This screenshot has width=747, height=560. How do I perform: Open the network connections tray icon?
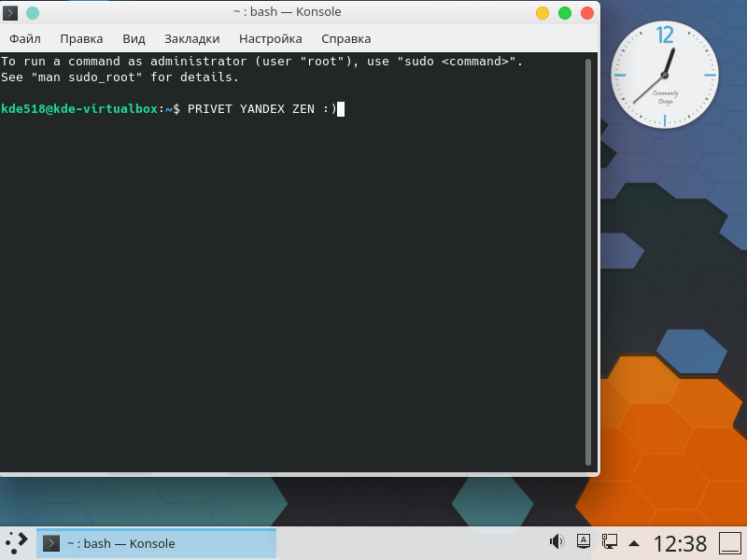609,541
